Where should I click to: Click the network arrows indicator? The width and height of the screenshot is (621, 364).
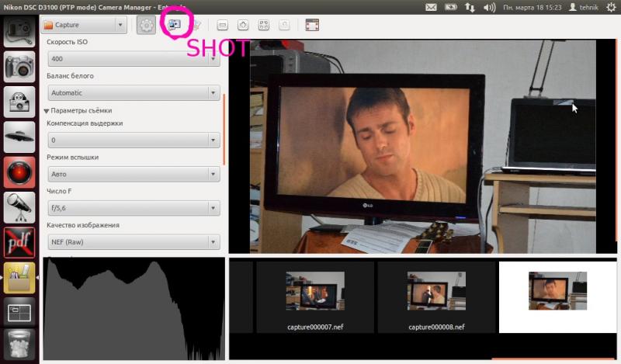pyautogui.click(x=470, y=7)
